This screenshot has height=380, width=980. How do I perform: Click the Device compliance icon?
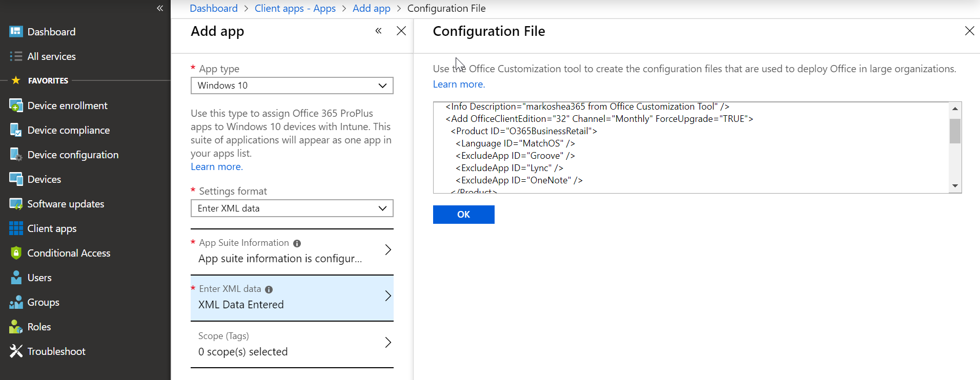click(x=16, y=130)
